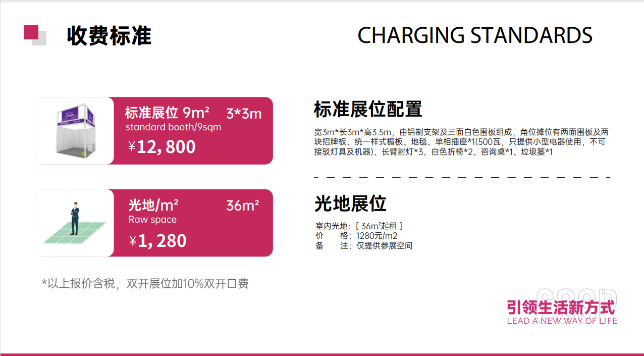Click the 引领生活新方式 slogan
Screen dimensions: 644x356
(x=561, y=307)
